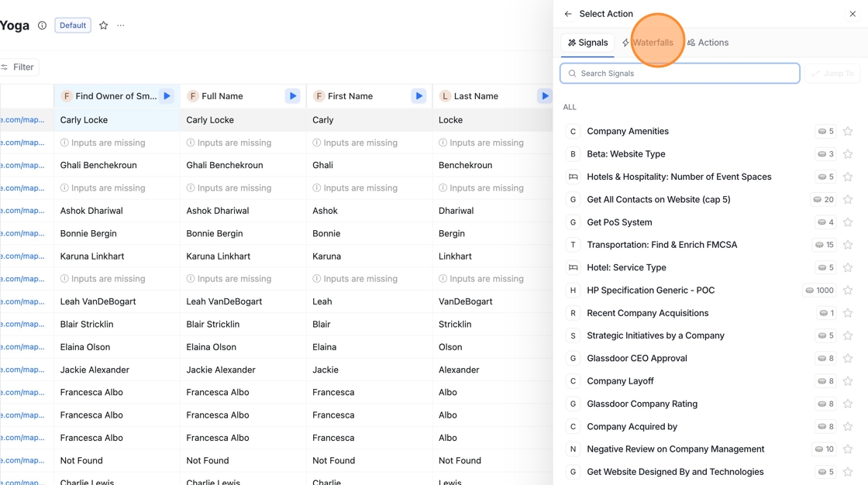Screen dimensions: 868x485
Task: Star the Glassdoor CEO Approval signal
Action: click(848, 358)
